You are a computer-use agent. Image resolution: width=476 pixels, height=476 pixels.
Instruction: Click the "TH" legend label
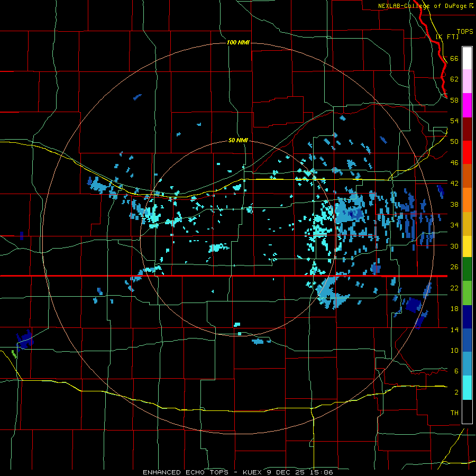pos(454,413)
